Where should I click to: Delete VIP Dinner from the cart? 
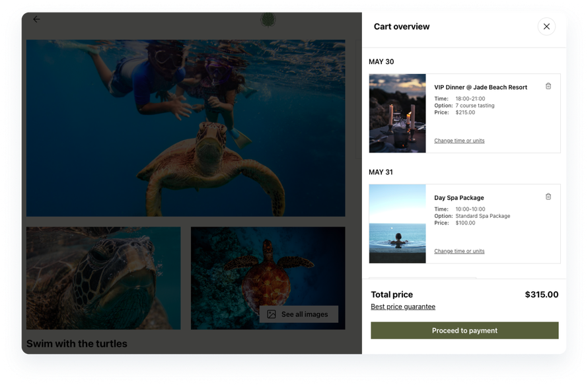tap(548, 87)
